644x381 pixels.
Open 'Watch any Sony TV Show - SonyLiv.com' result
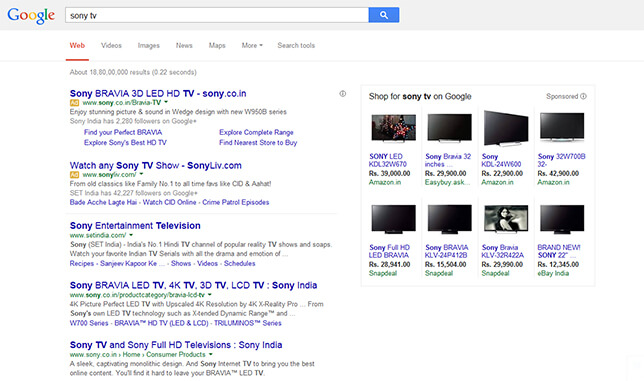coord(156,165)
